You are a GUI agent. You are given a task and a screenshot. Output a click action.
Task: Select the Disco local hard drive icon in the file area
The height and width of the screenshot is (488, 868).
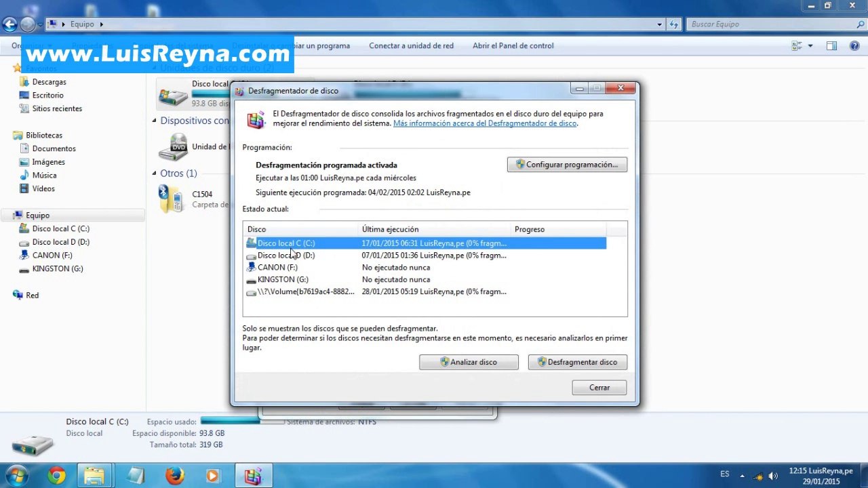[x=173, y=96]
